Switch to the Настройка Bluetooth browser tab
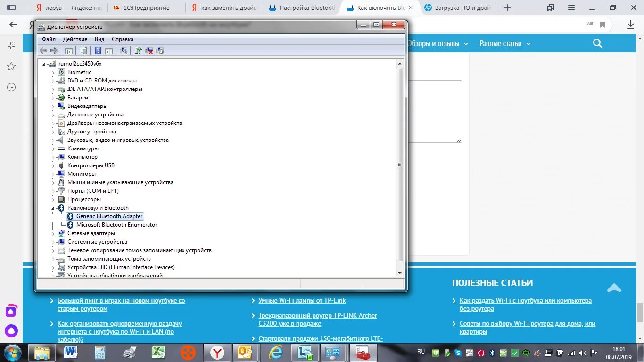 pos(302,8)
